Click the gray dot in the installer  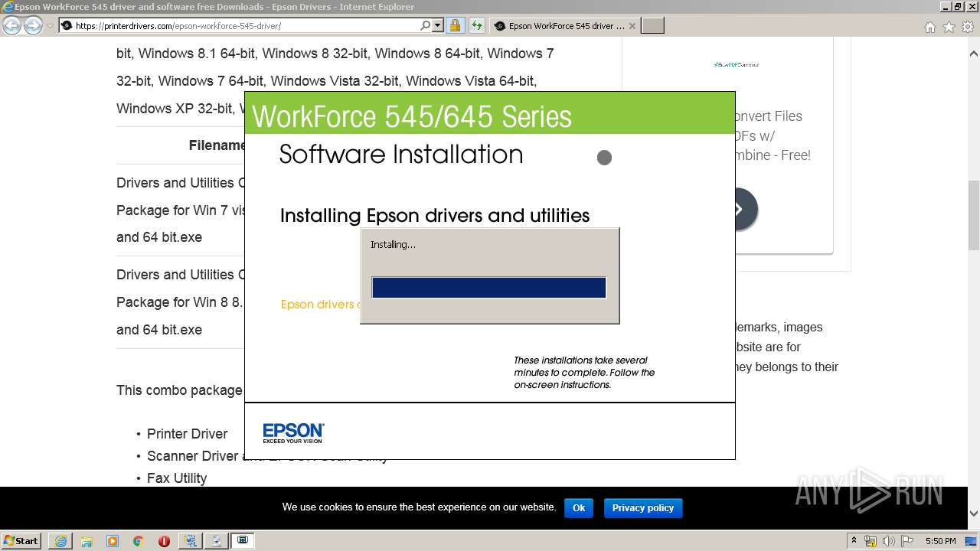tap(604, 158)
